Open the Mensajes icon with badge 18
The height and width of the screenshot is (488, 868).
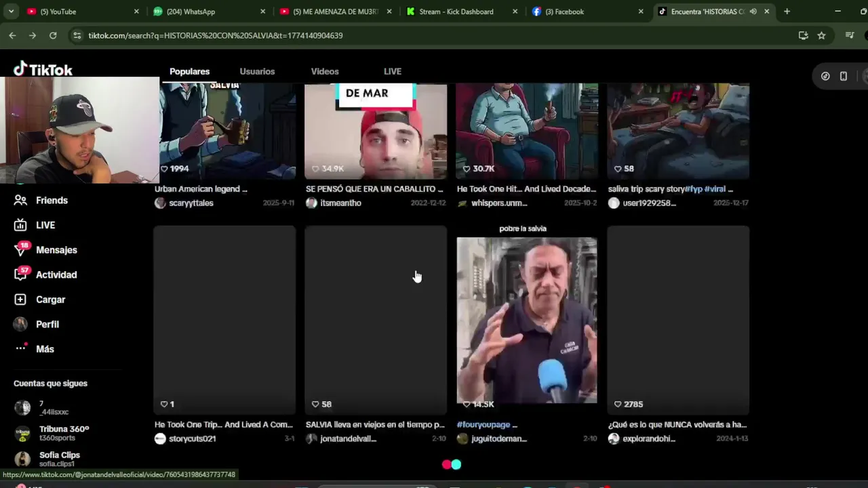pyautogui.click(x=22, y=249)
